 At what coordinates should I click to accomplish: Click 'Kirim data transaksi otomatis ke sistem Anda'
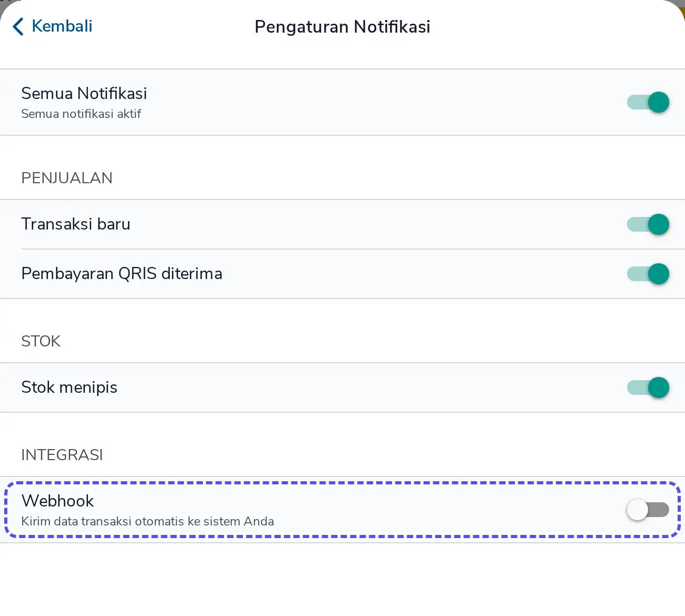coord(148,521)
